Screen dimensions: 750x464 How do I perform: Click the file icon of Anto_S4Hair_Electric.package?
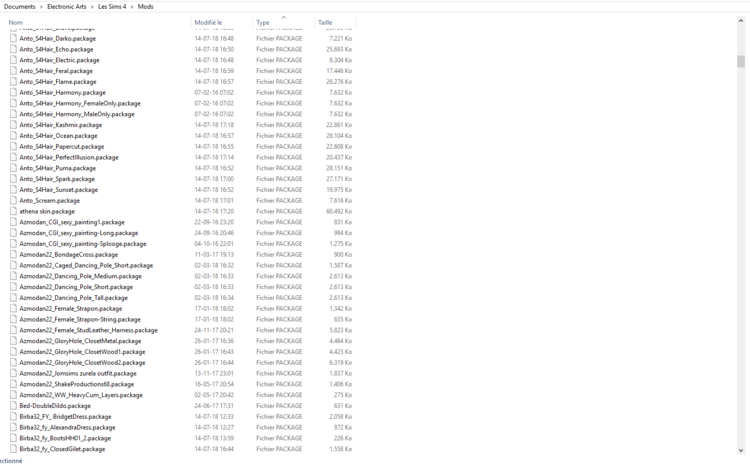click(13, 60)
